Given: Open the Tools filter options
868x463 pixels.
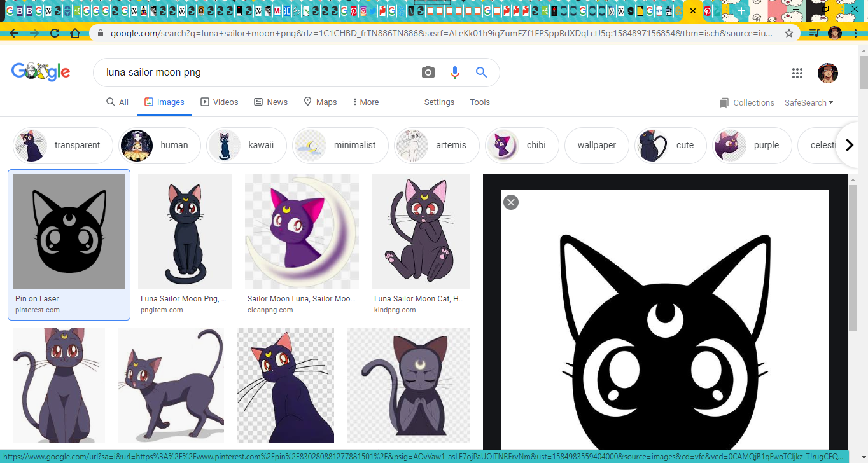Looking at the screenshot, I should point(480,102).
